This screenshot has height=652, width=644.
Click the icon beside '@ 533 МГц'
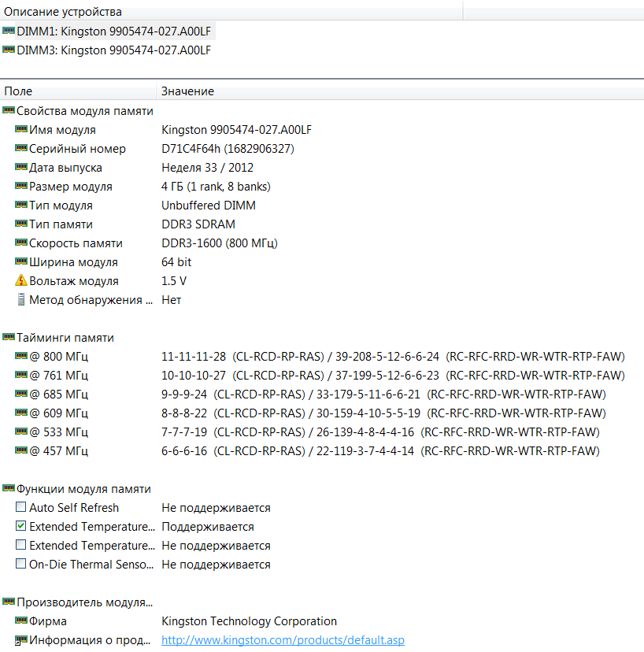(x=20, y=432)
